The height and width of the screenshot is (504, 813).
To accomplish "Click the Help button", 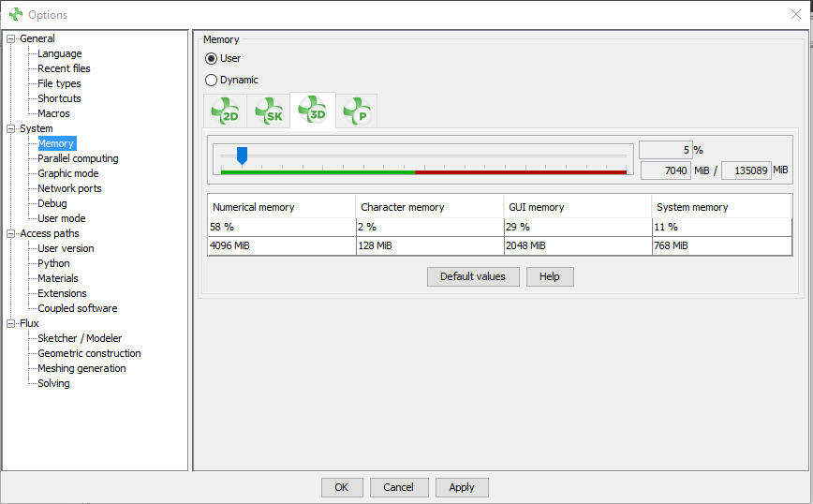I will pos(550,276).
